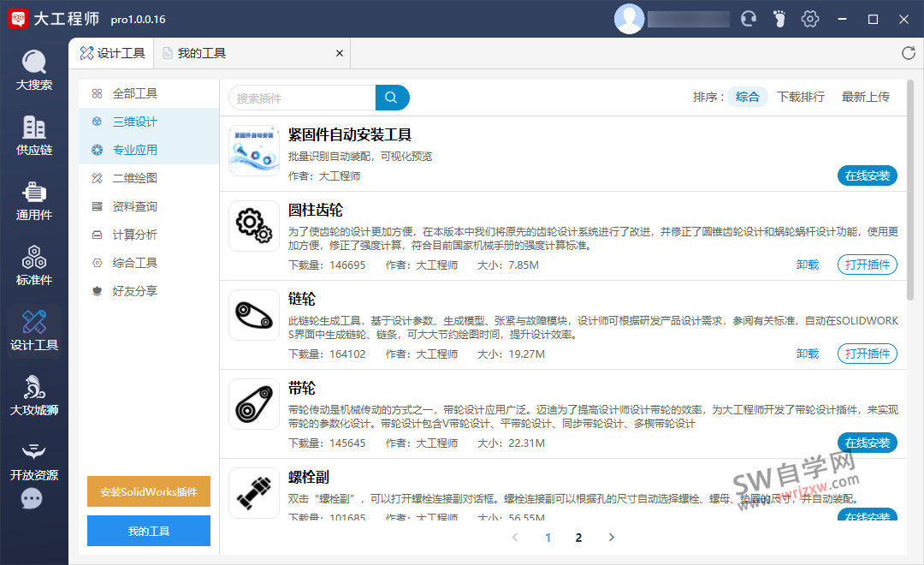924x565 pixels.
Task: Toggle sorting to 最新上传
Action: click(864, 97)
